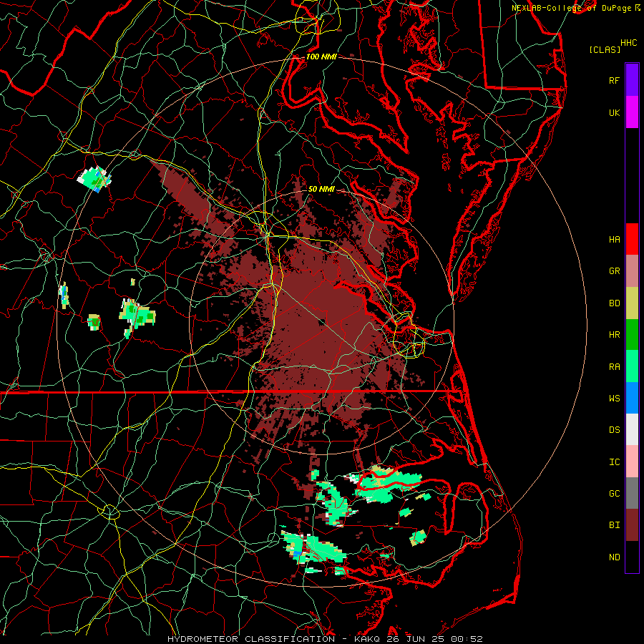Screen dimensions: 644x644
Task: Click the BI legend label
Action: pos(614,525)
